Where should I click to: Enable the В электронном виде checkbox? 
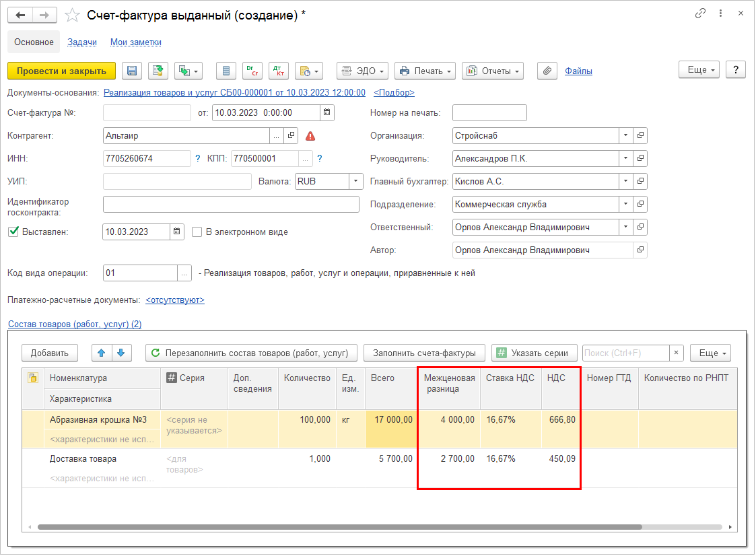tap(197, 232)
